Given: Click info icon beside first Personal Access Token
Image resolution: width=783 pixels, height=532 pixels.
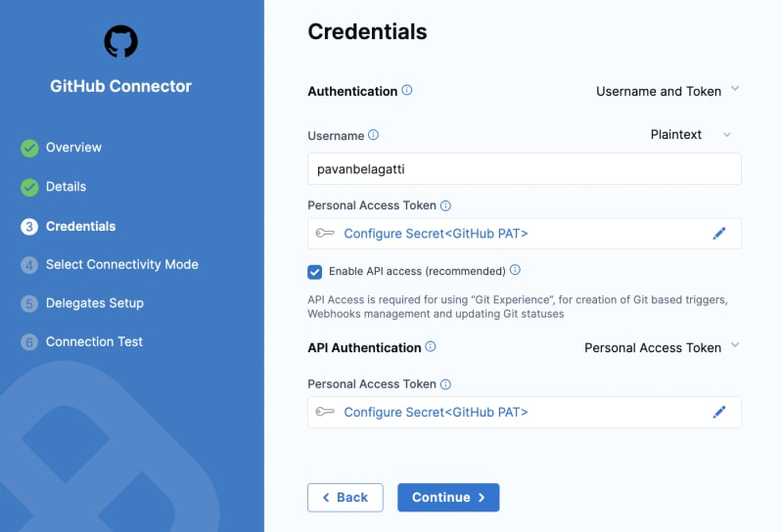Looking at the screenshot, I should (445, 205).
